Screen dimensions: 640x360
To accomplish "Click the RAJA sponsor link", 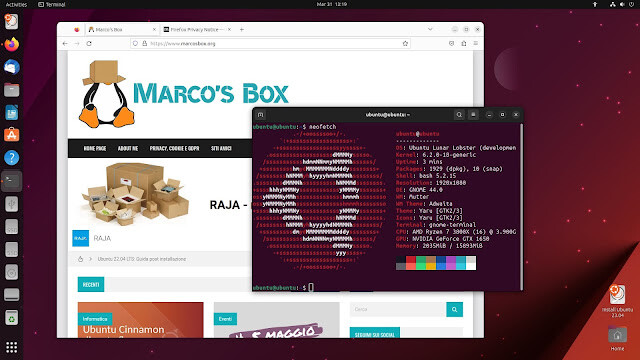I will [102, 238].
